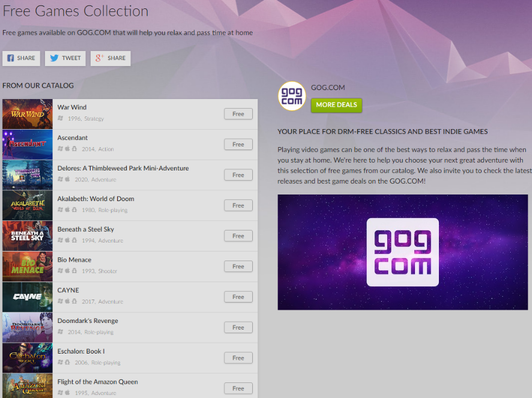Click Free button for Flight of the Amazon Queen
The width and height of the screenshot is (532, 398).
238,388
